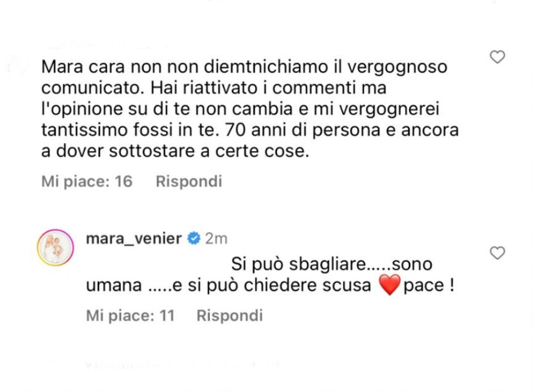Image resolution: width=533 pixels, height=392 pixels.
Task: Click the text 'Si può sbagliare' in reply
Action: [x=298, y=264]
